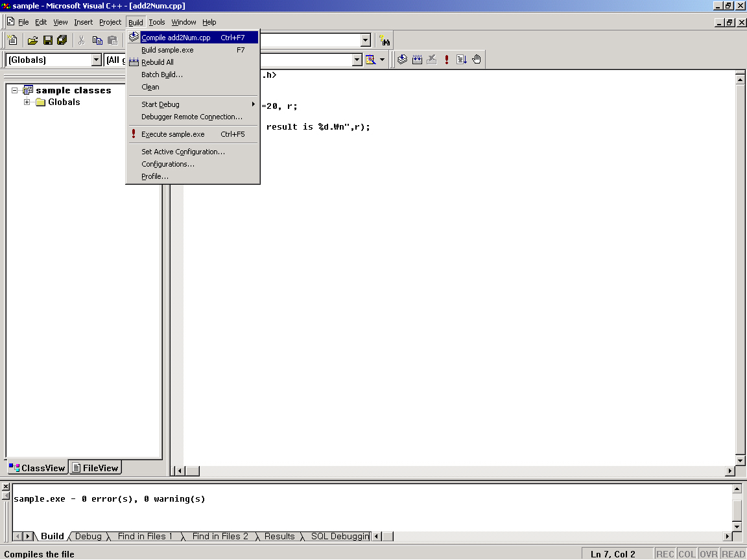Image resolution: width=747 pixels, height=560 pixels.
Task: Click the Globals tree label
Action: click(64, 102)
